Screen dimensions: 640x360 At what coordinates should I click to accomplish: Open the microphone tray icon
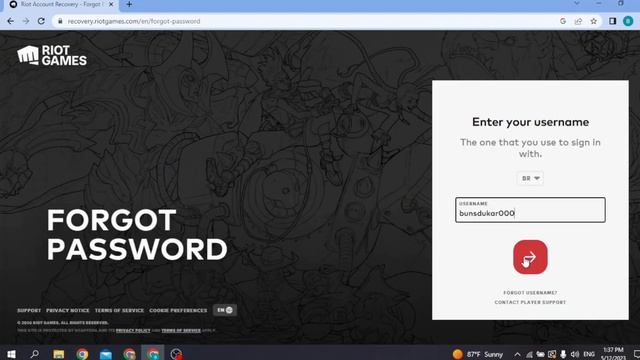pyautogui.click(x=563, y=354)
